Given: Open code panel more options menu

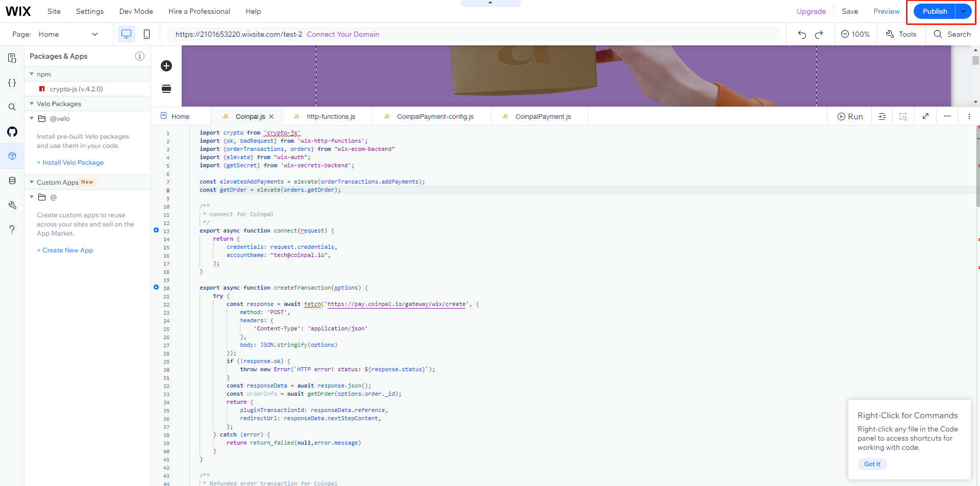Looking at the screenshot, I should coord(969,116).
